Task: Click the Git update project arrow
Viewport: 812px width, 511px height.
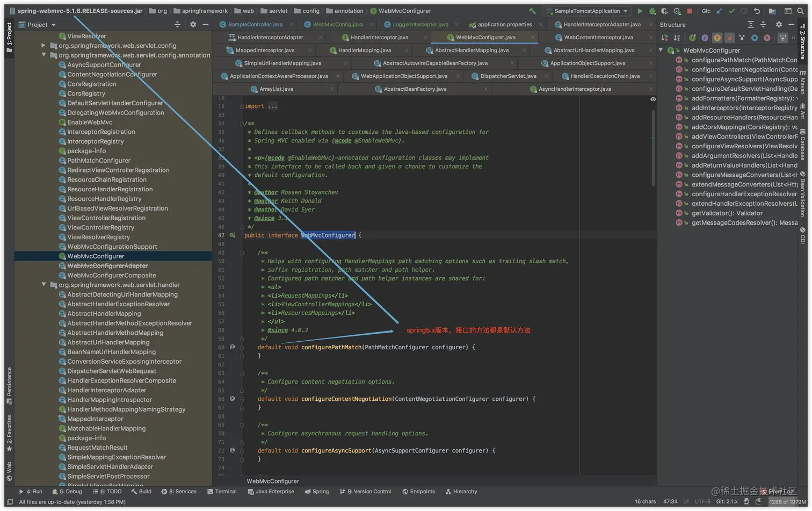Action: coord(719,11)
